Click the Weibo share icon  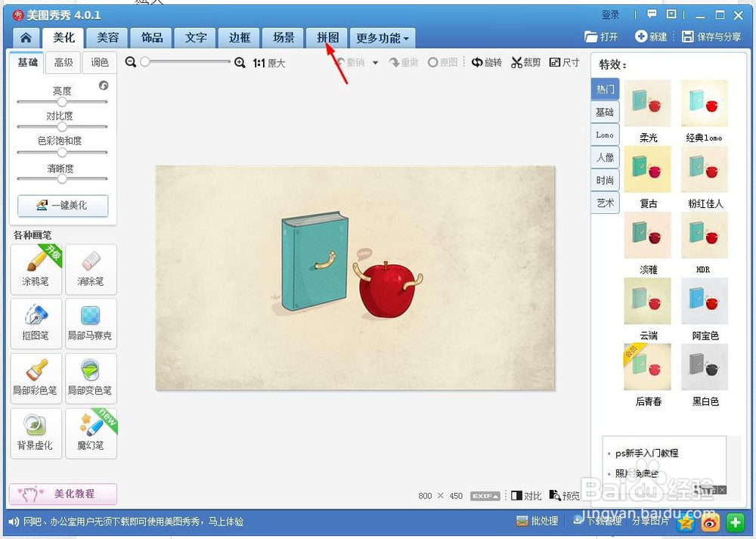click(710, 522)
